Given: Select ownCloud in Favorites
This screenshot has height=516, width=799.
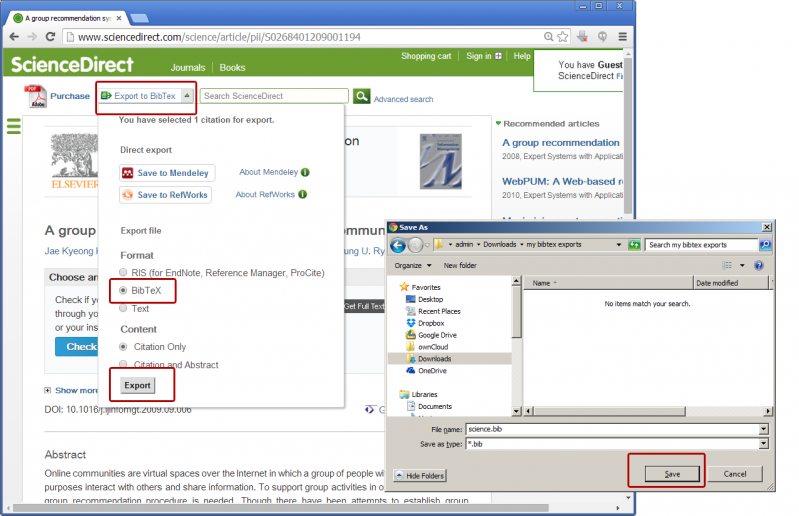Looking at the screenshot, I should 433,347.
